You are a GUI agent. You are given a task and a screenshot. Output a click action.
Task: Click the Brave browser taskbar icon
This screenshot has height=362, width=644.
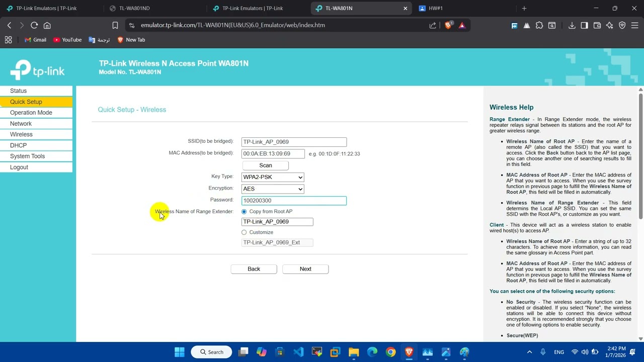pyautogui.click(x=409, y=352)
